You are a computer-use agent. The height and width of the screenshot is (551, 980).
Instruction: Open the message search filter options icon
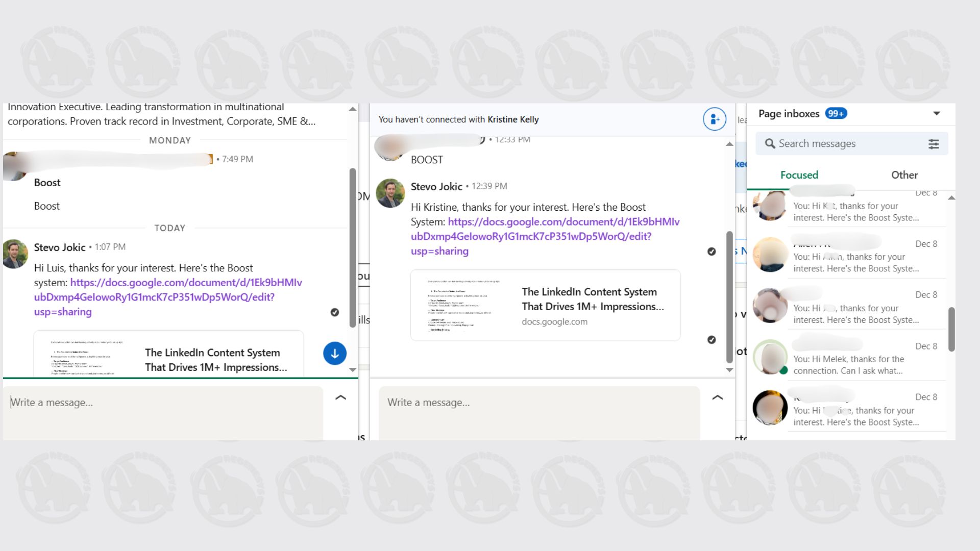[934, 144]
